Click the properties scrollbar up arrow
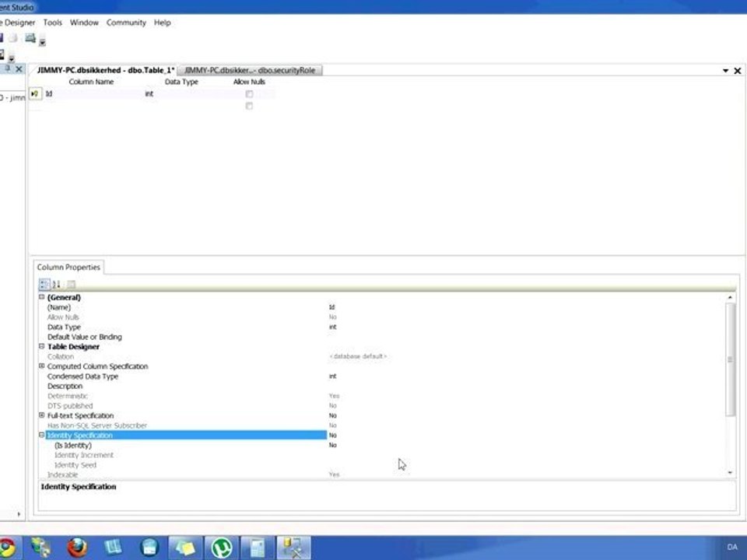Image resolution: width=747 pixels, height=560 pixels. tap(730, 298)
